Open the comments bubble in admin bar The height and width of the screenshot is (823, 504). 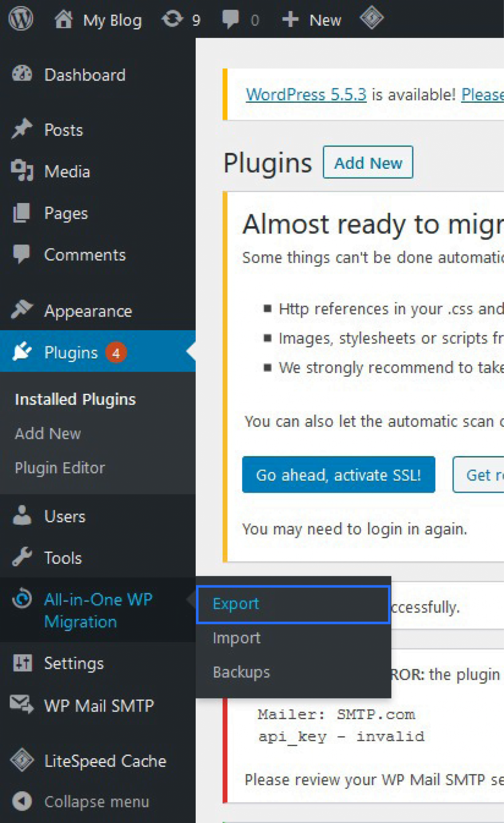point(230,19)
